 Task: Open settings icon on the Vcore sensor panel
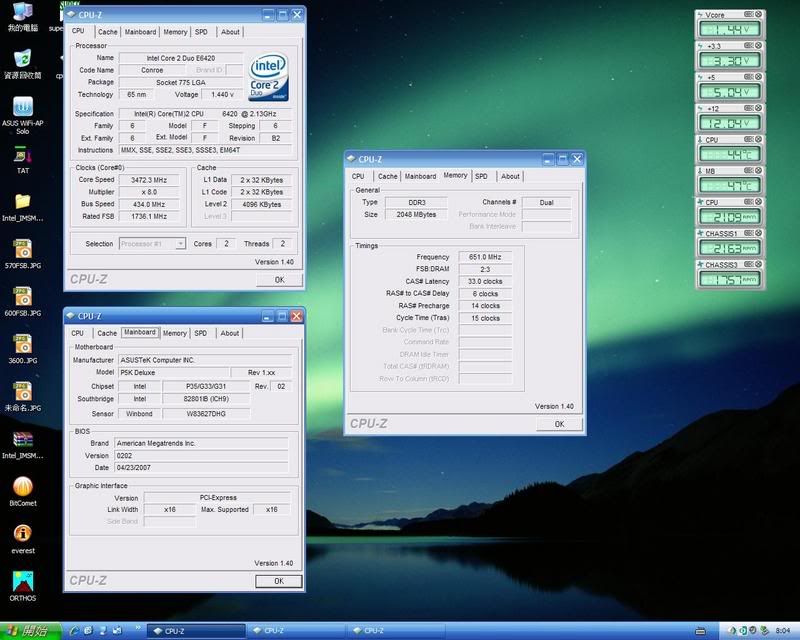tap(748, 14)
